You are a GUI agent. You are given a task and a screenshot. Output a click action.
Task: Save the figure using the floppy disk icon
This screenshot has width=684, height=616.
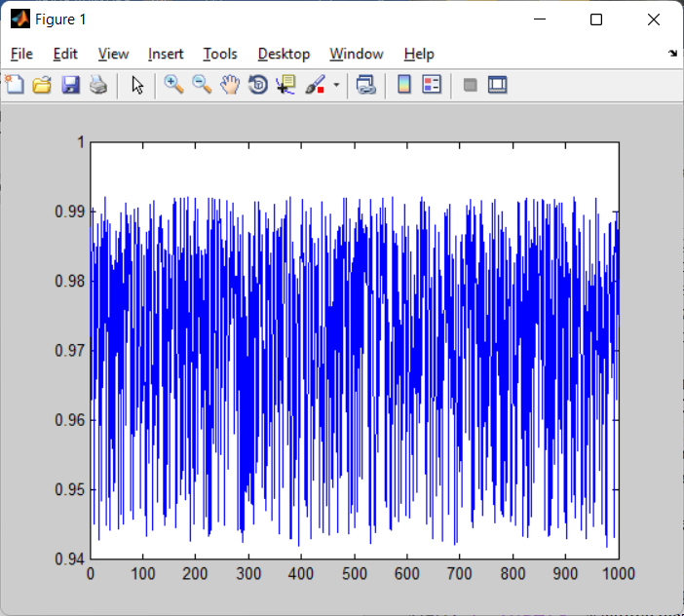pyautogui.click(x=70, y=85)
